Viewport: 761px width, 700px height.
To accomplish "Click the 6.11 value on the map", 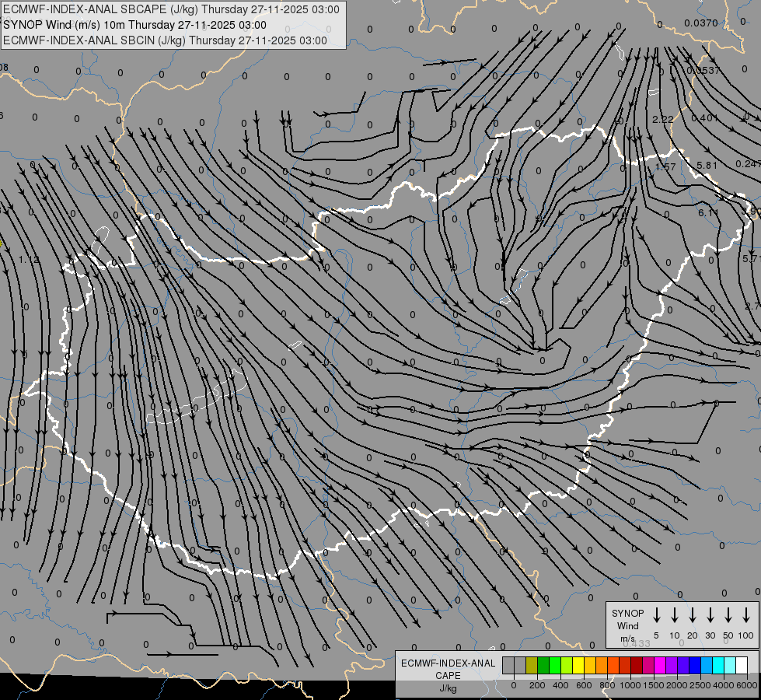I will pos(708,213).
